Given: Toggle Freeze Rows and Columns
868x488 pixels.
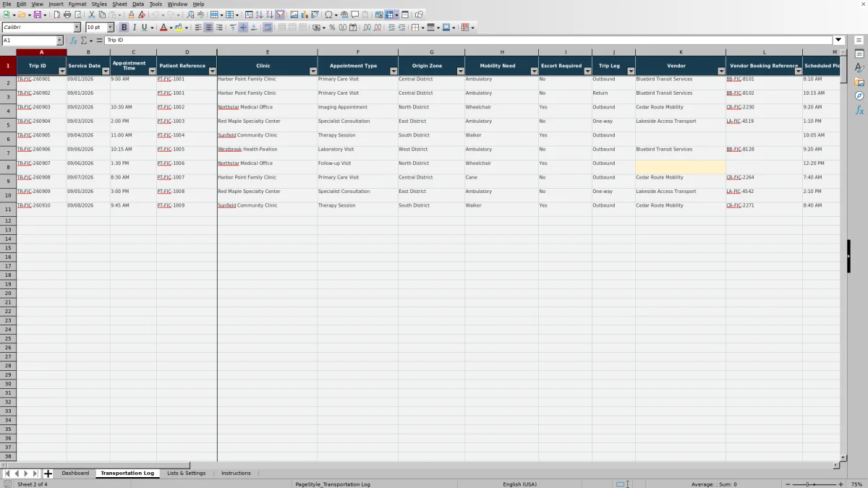Looking at the screenshot, I should coord(391,14).
